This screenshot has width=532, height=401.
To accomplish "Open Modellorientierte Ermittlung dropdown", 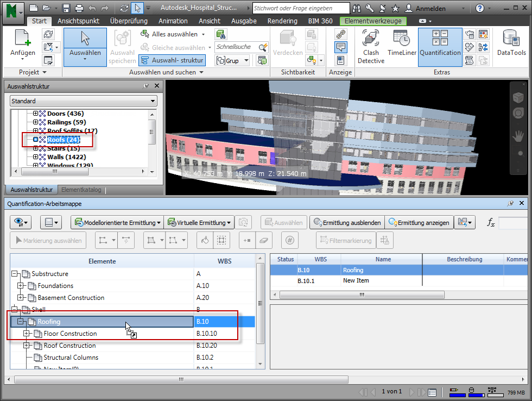I will (117, 223).
